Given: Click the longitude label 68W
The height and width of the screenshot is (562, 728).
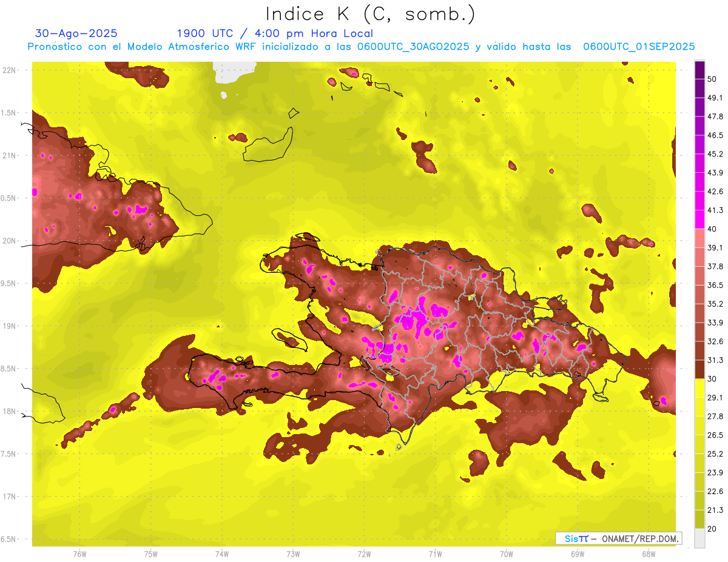Looking at the screenshot, I should coord(649,554).
